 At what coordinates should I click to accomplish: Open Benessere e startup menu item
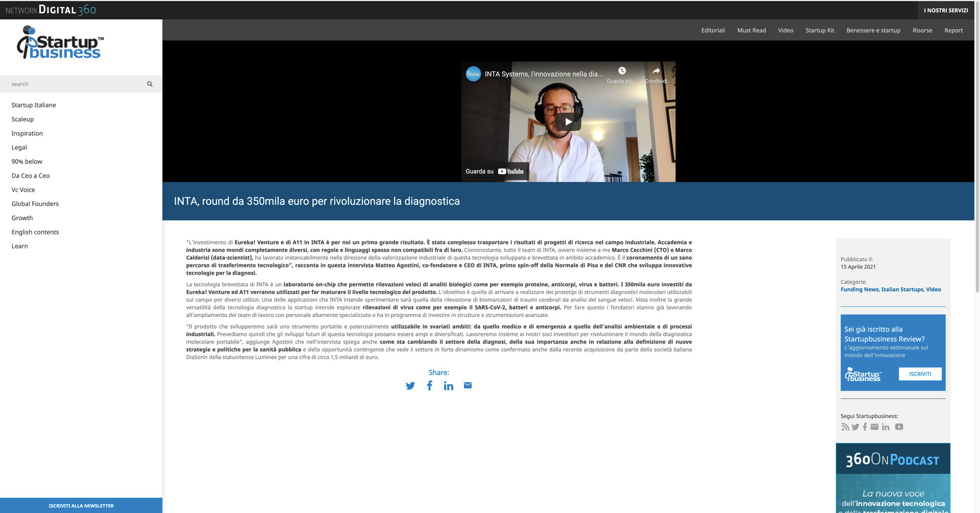[x=873, y=30]
